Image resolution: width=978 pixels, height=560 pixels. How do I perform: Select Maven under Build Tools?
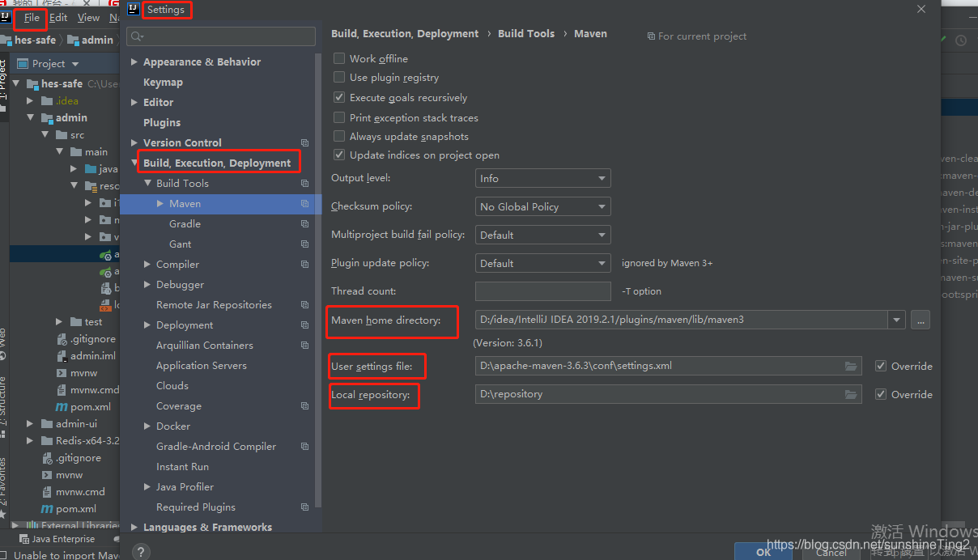(185, 203)
